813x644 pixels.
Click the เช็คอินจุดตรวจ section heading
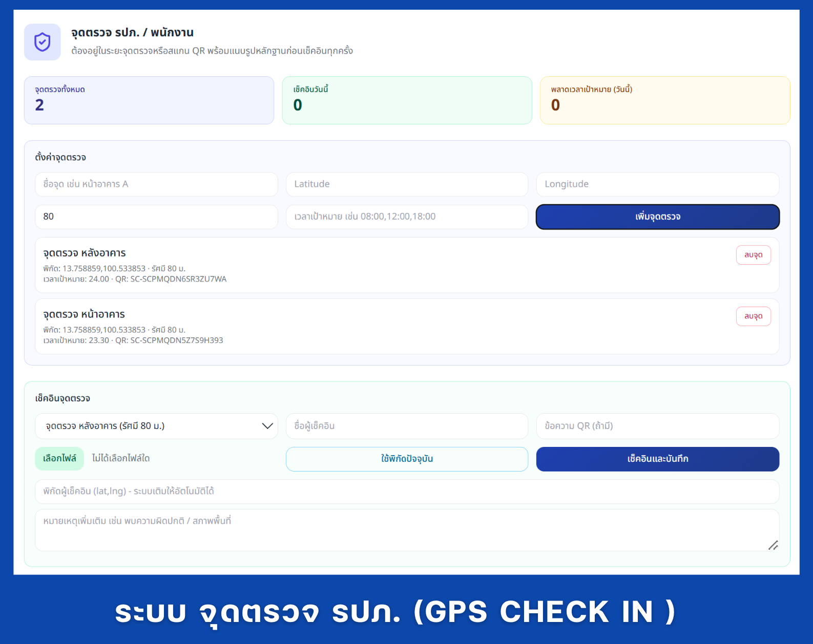[62, 398]
